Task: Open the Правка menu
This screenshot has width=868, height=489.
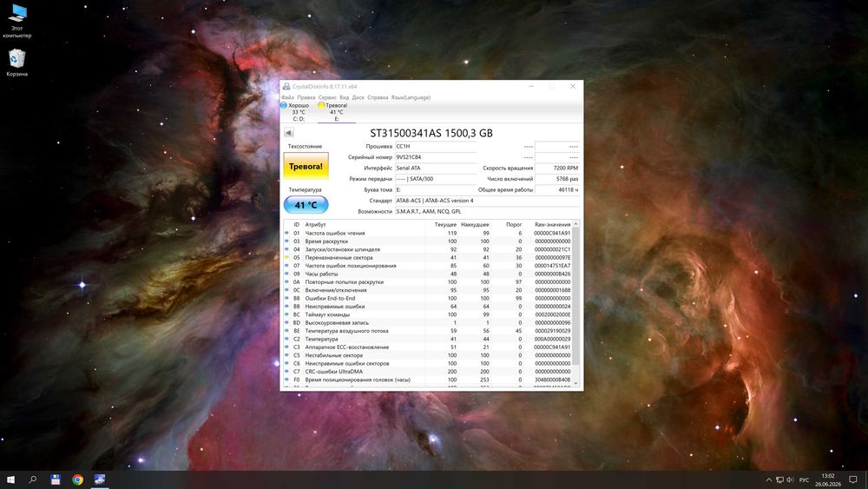Action: click(306, 97)
